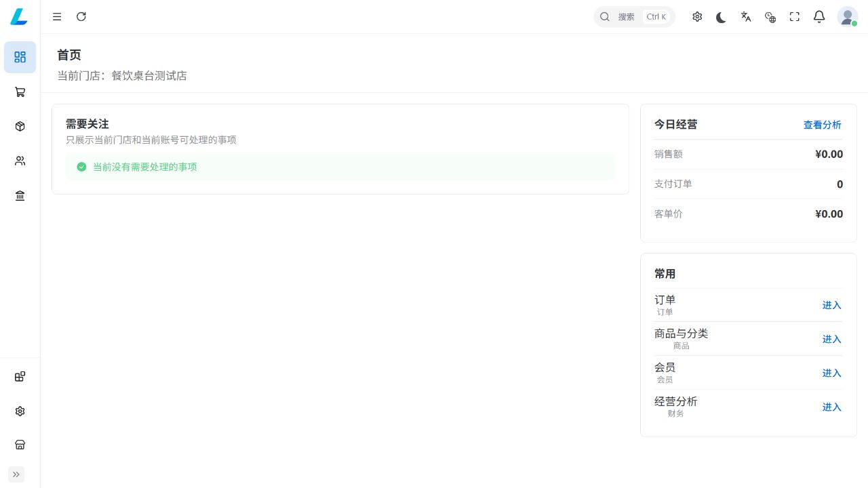The height and width of the screenshot is (488, 868).
Task: Click the 支付订单 label
Action: click(x=673, y=184)
